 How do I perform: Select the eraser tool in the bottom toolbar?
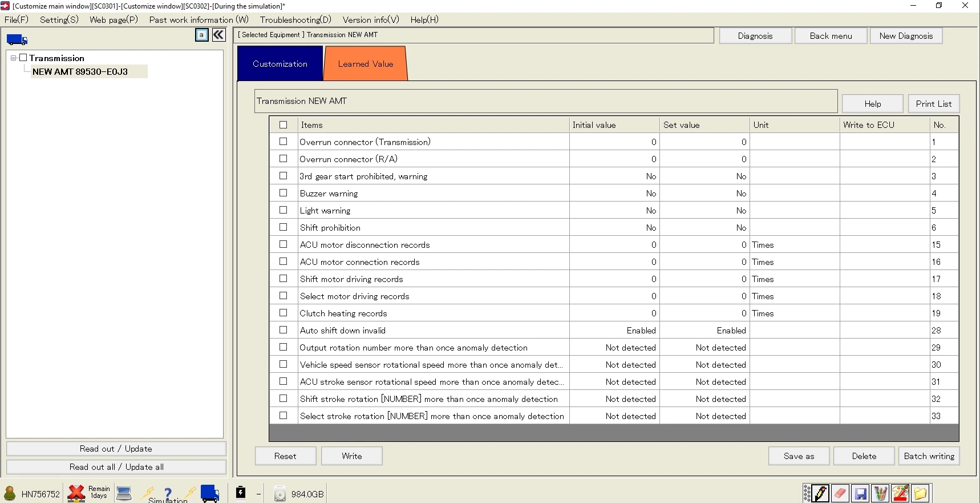[840, 493]
